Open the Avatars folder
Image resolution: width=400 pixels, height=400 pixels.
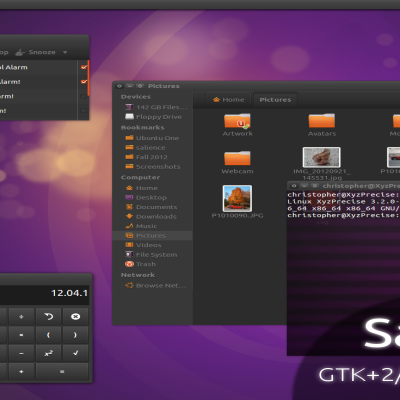(x=322, y=125)
